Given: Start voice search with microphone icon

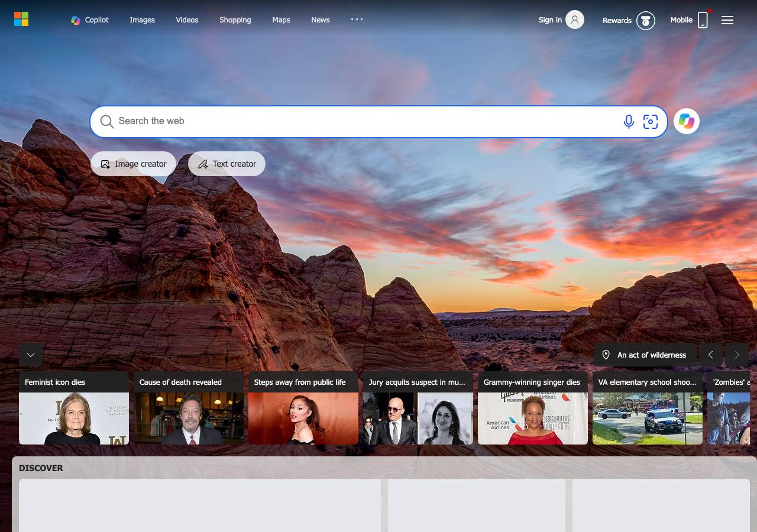Looking at the screenshot, I should point(629,122).
